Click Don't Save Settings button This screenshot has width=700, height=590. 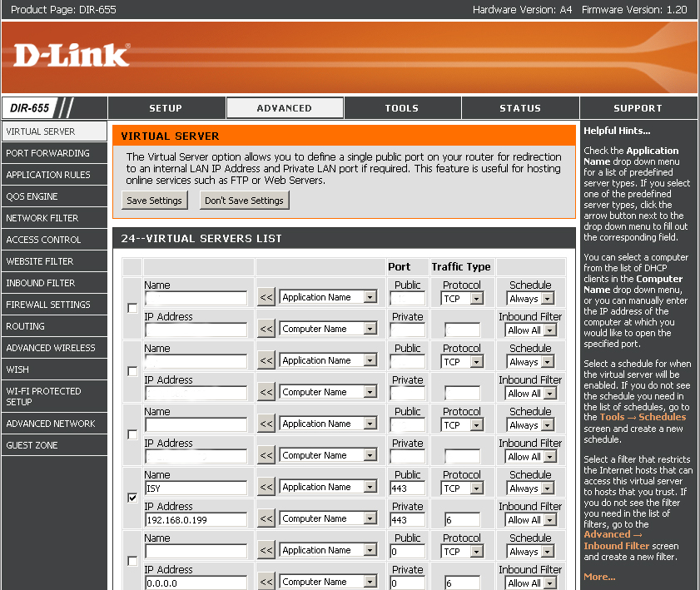(244, 201)
